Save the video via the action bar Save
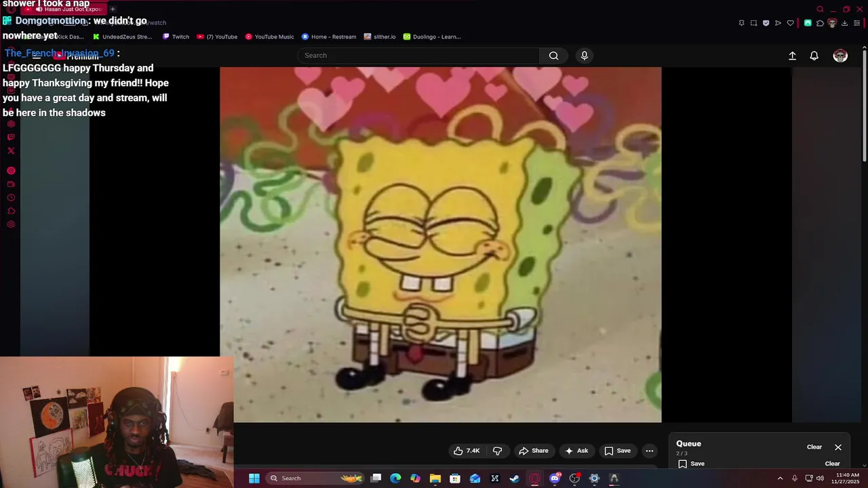Image resolution: width=868 pixels, height=488 pixels. pyautogui.click(x=617, y=451)
